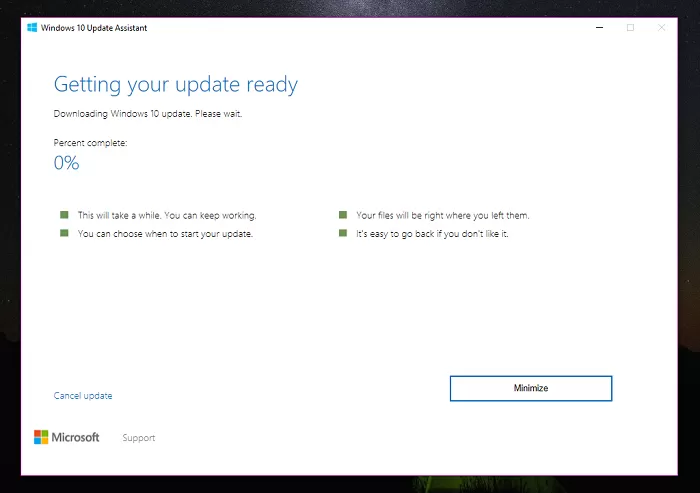
Task: Click green bullet beside 'This will take a while'
Action: (x=64, y=215)
